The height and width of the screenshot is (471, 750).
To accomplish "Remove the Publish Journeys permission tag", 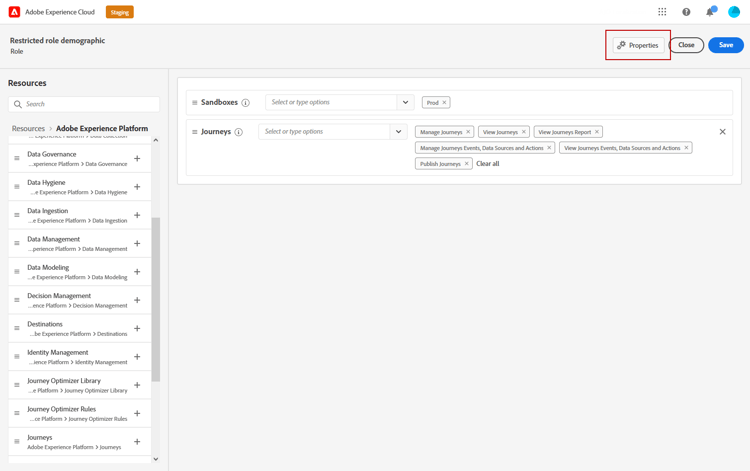I will (x=467, y=164).
